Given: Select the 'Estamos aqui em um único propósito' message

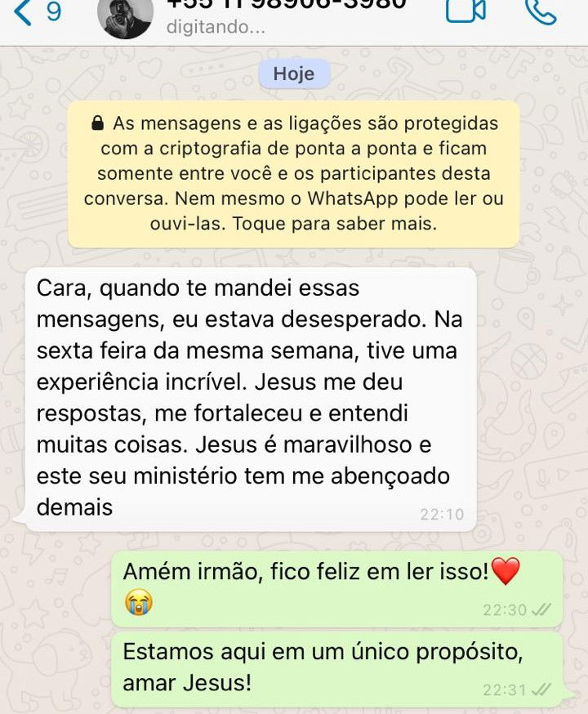Looking at the screenshot, I should [x=337, y=668].
